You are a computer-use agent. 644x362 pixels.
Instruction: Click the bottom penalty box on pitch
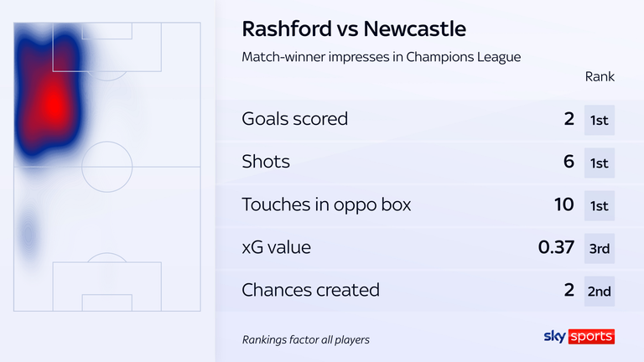pyautogui.click(x=106, y=287)
